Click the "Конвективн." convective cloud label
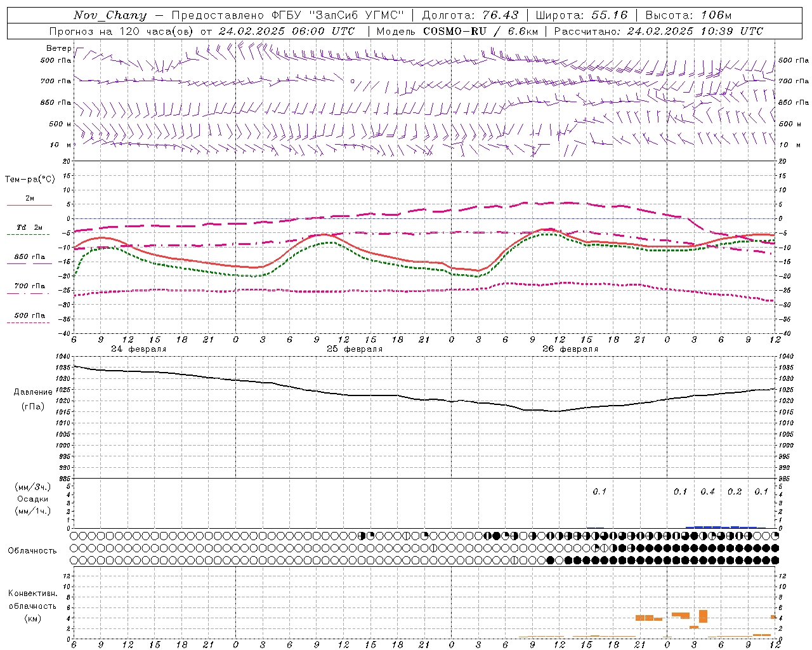The width and height of the screenshot is (812, 650). [x=32, y=594]
